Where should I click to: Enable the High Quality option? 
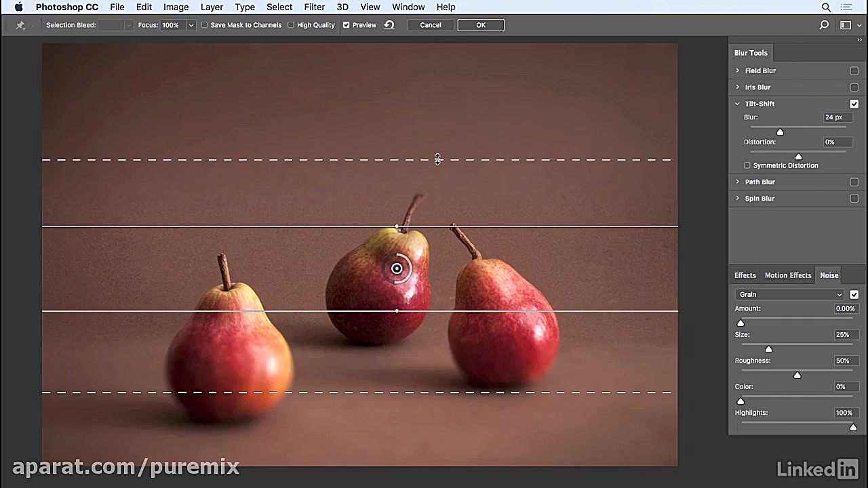tap(291, 25)
